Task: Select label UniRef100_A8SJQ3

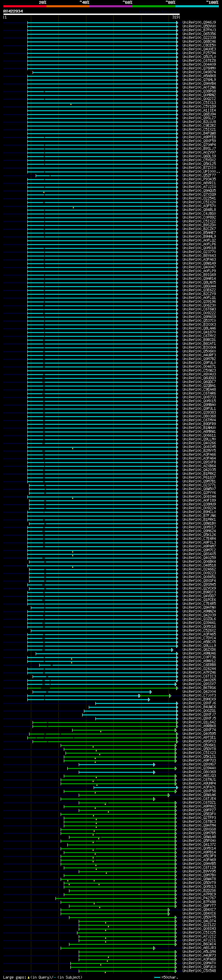Action: pos(199,776)
